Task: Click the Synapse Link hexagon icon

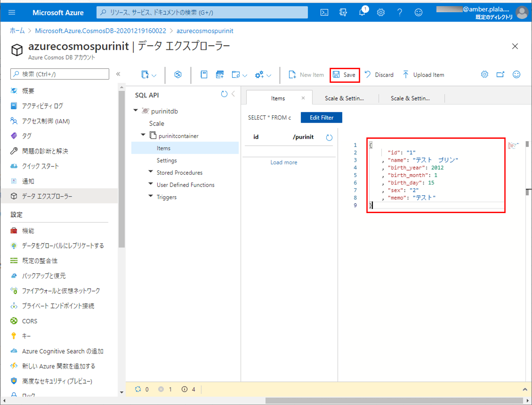Action: point(178,75)
